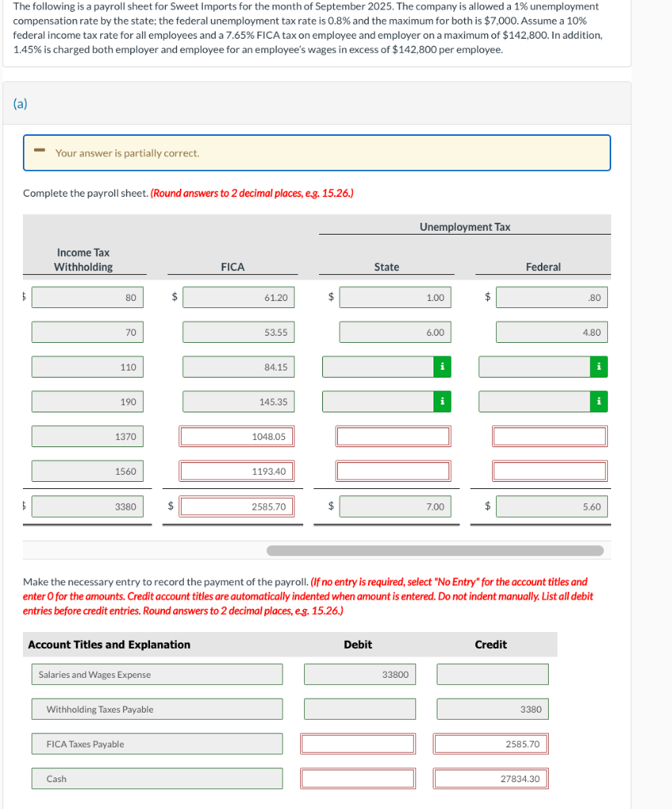Image resolution: width=672 pixels, height=809 pixels.
Task: Open the Cash account title field
Action: pyautogui.click(x=157, y=778)
